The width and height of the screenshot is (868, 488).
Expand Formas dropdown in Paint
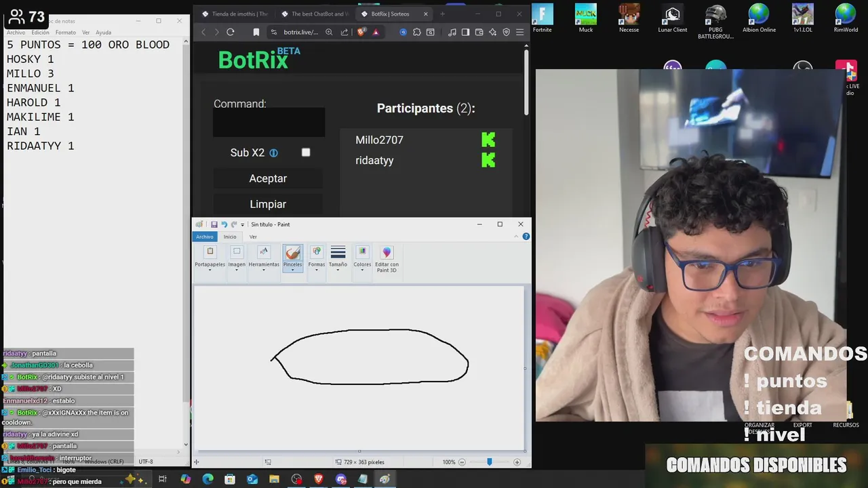click(317, 270)
